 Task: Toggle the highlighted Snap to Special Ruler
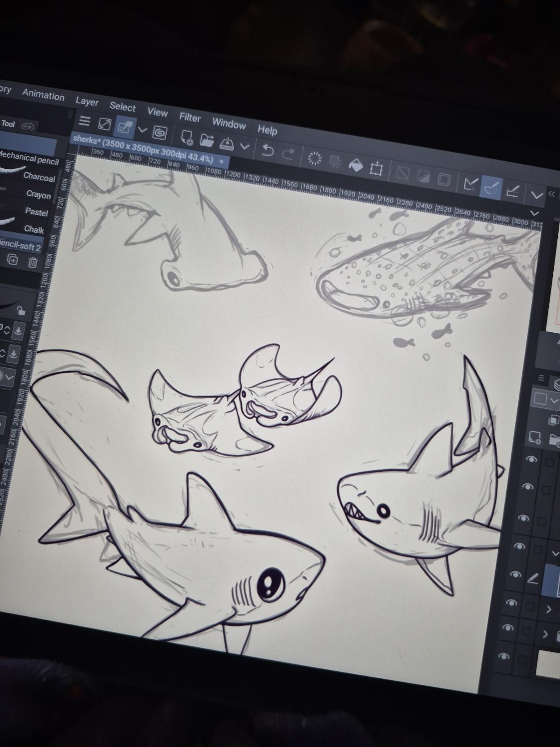click(491, 187)
